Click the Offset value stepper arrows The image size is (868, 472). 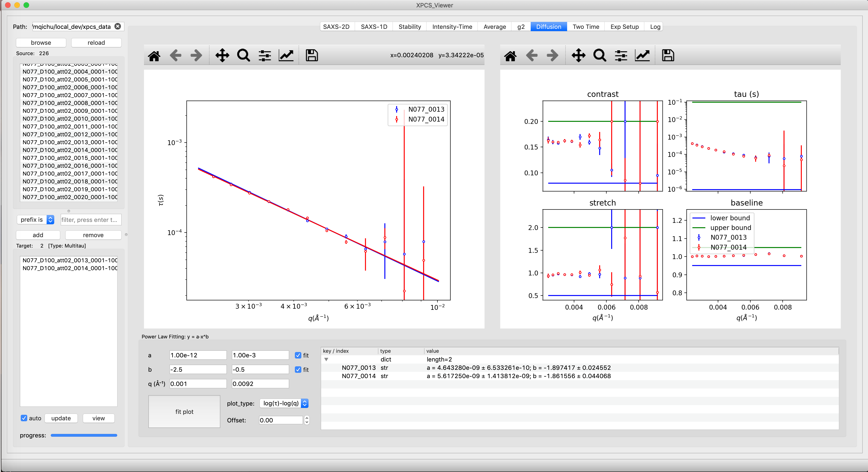coord(307,420)
